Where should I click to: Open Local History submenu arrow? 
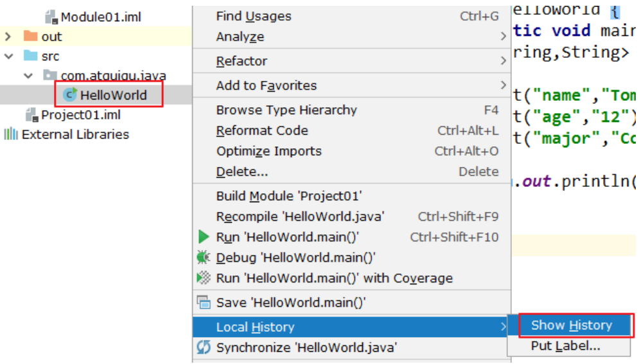coord(503,327)
